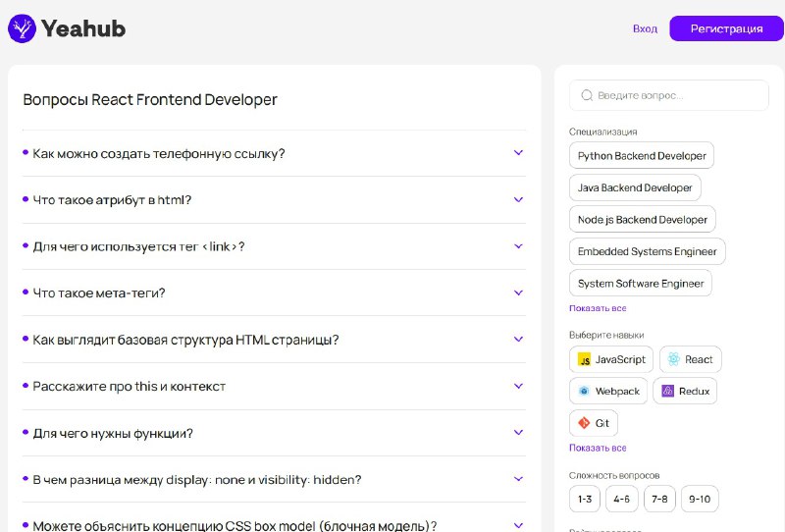Viewport: 785px width, 532px height.
Task: Select the Git skill icon
Action: coord(584,423)
